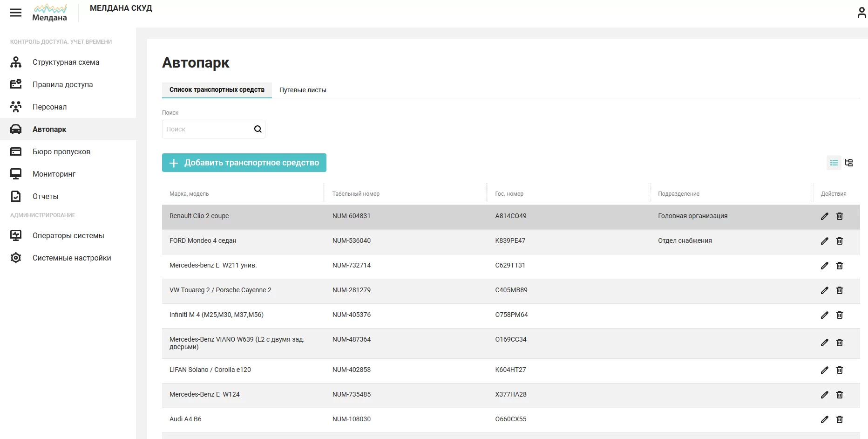Screen dimensions: 868x439
Task: Sort by Подразделение column header
Action: 678,194
